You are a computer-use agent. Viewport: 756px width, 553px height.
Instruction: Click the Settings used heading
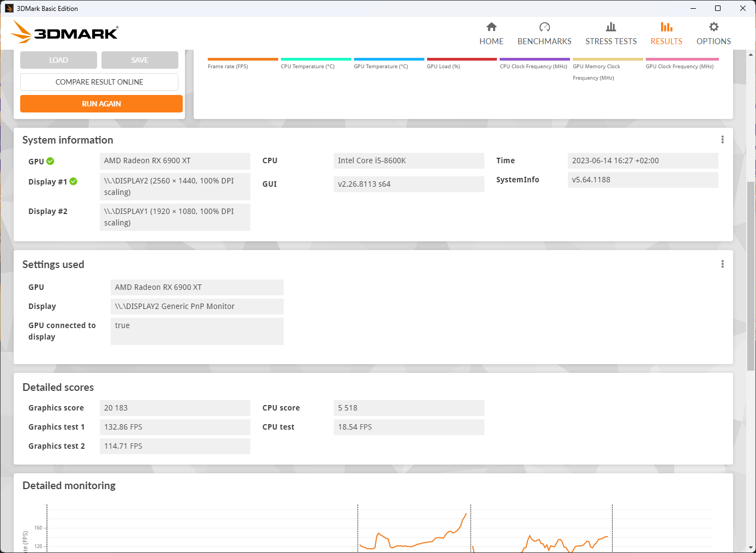pos(53,264)
